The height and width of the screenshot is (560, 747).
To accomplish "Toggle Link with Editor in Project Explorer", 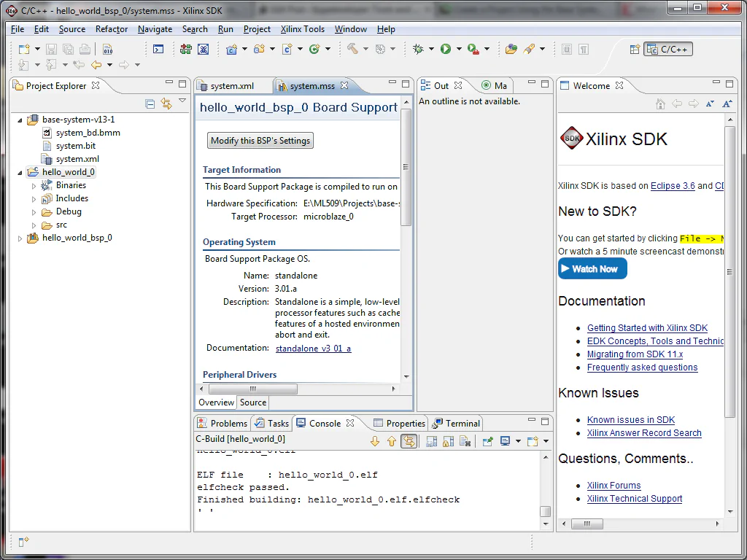I will [166, 104].
